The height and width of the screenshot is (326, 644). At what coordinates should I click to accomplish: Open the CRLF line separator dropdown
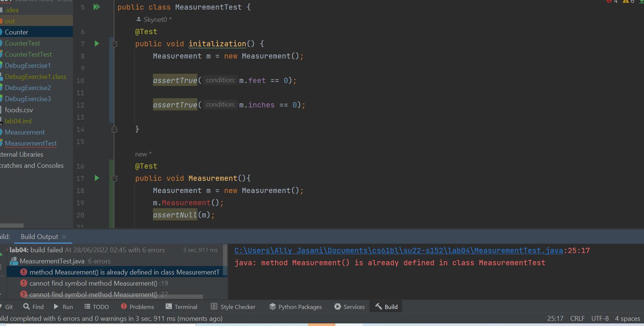pos(577,319)
